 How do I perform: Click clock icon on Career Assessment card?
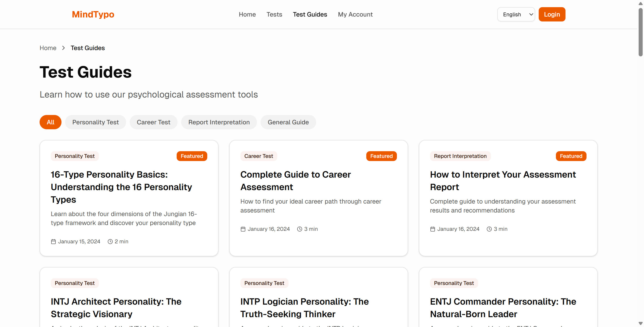point(299,229)
